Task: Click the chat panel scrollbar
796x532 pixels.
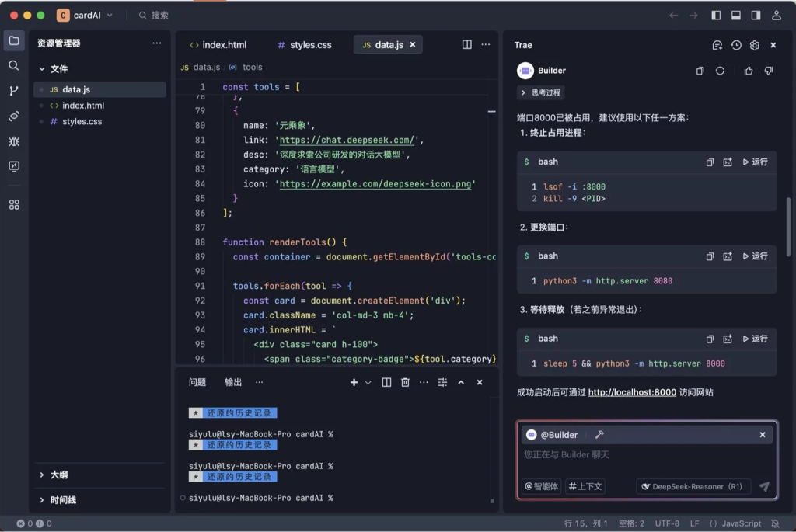Action: point(788,227)
